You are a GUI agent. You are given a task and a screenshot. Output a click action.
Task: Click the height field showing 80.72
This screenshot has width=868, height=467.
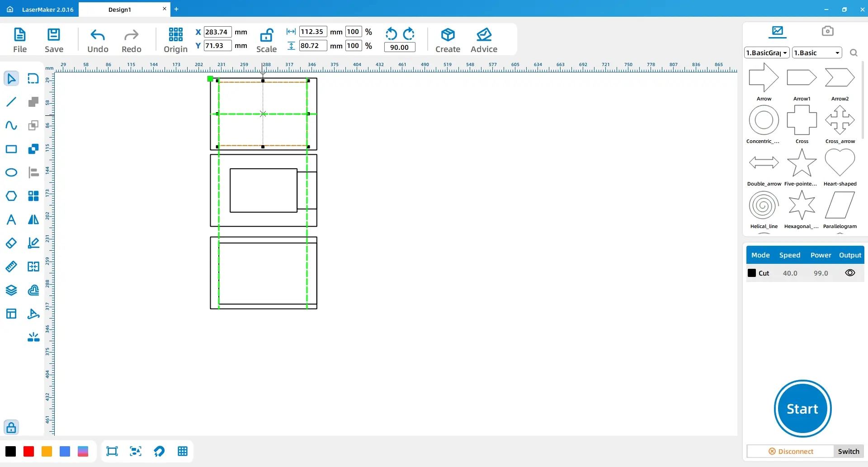pos(313,46)
